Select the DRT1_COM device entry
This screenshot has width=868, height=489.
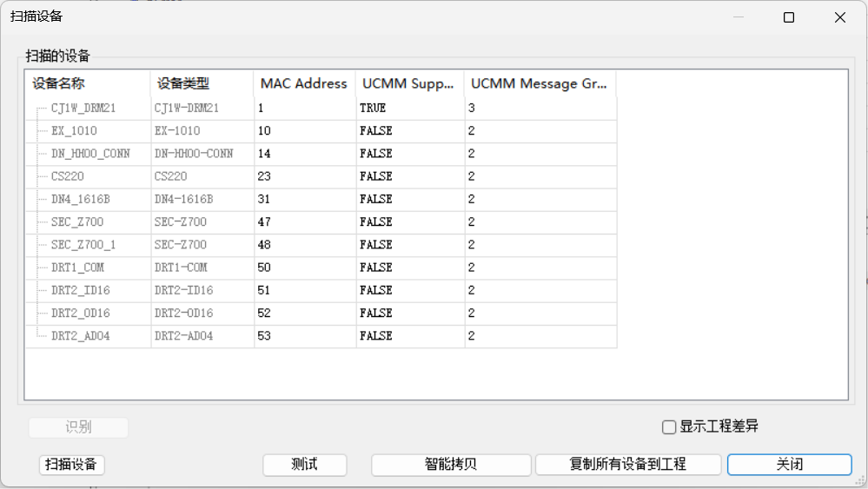(77, 268)
